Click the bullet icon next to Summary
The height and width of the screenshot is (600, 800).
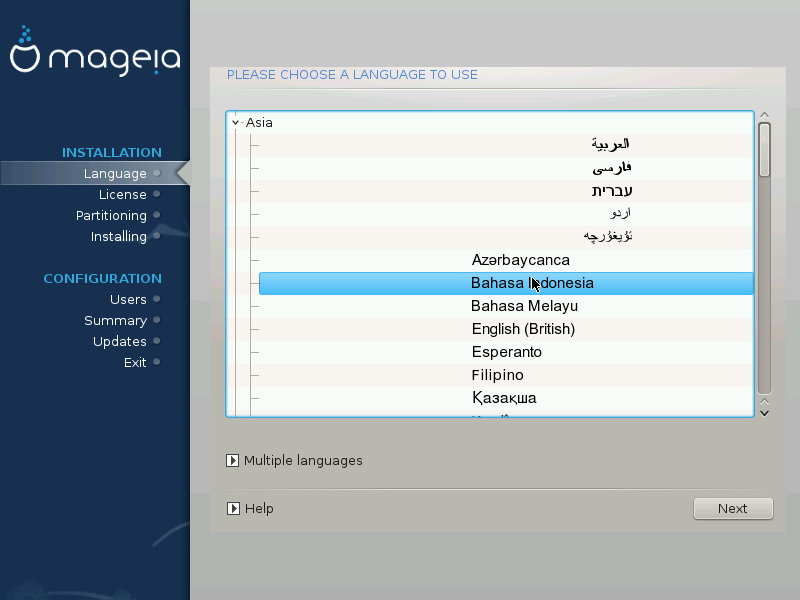click(x=157, y=321)
